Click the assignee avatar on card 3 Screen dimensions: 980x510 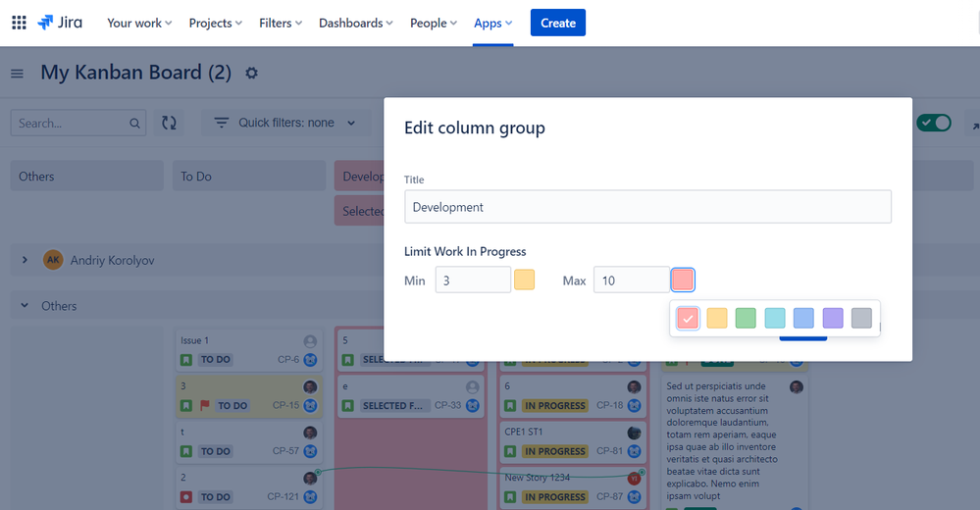310,386
